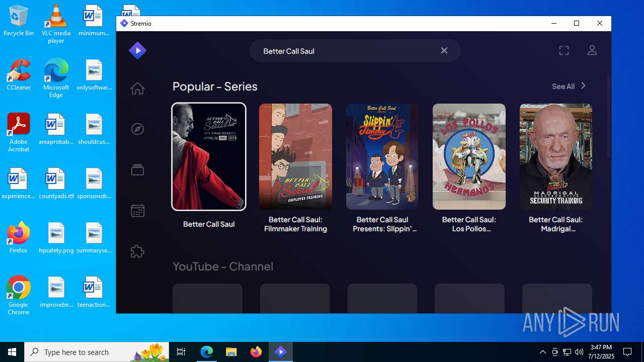
Task: Click the Better Call Saul search field
Action: click(x=355, y=51)
